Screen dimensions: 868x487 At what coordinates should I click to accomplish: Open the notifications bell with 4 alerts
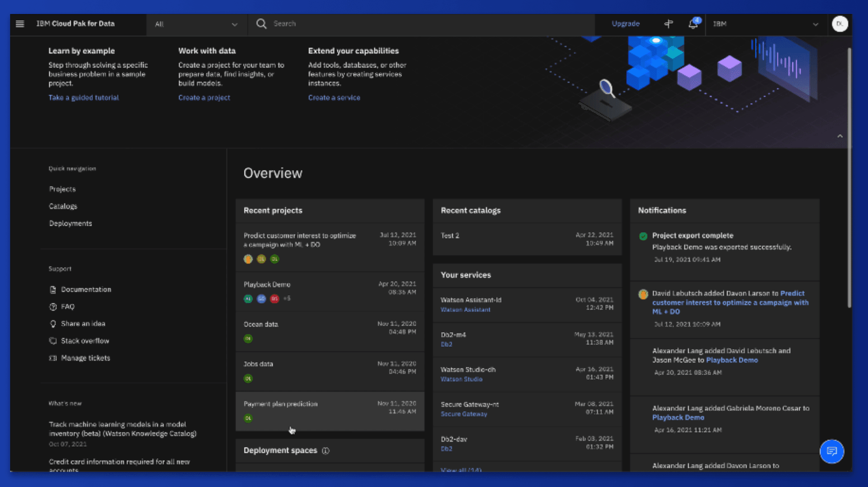click(693, 24)
